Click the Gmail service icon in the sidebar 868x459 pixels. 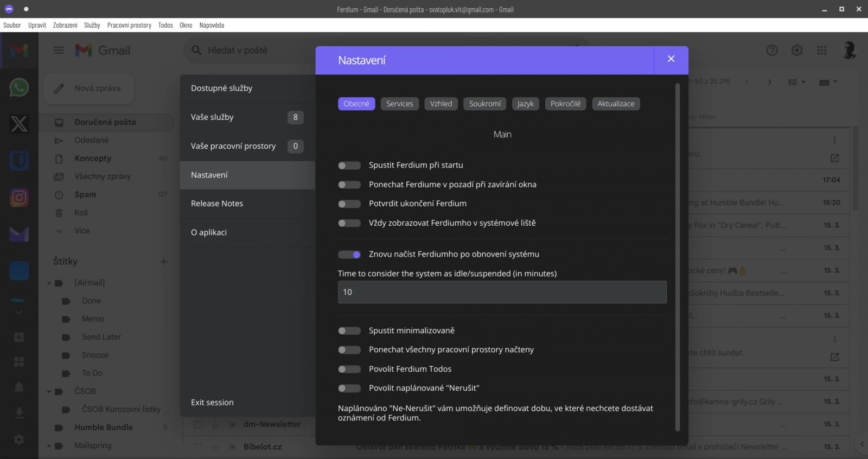pyautogui.click(x=19, y=51)
